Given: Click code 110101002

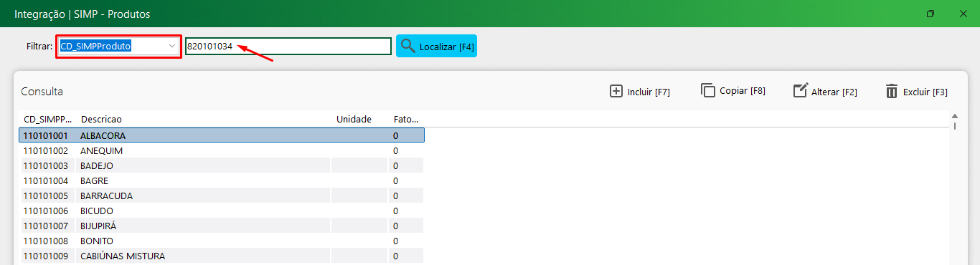Looking at the screenshot, I should point(45,150).
